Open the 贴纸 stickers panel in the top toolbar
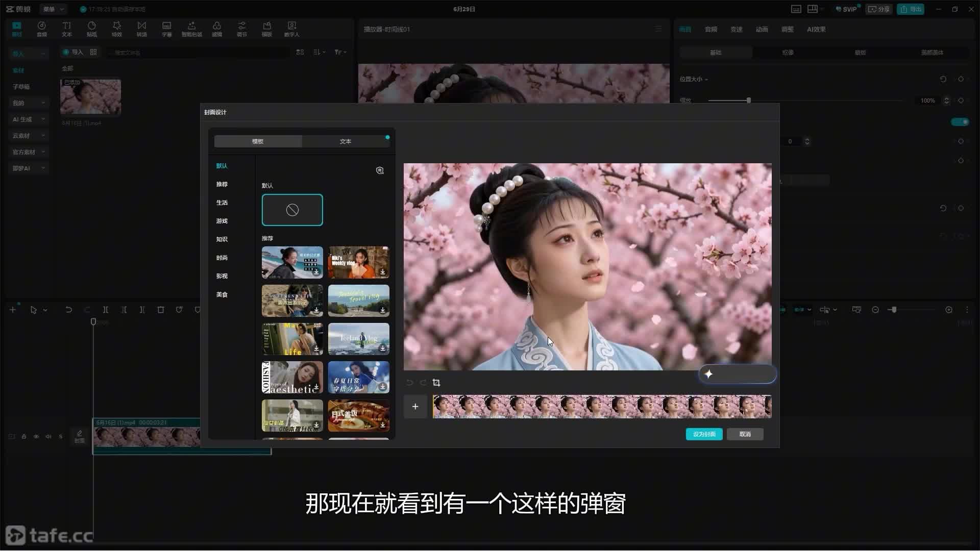This screenshot has width=980, height=551. 92,29
